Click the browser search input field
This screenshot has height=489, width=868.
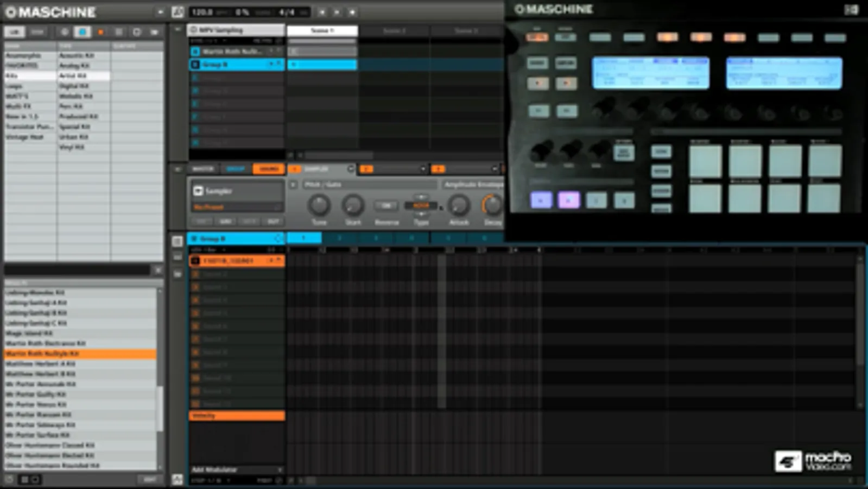tap(77, 269)
